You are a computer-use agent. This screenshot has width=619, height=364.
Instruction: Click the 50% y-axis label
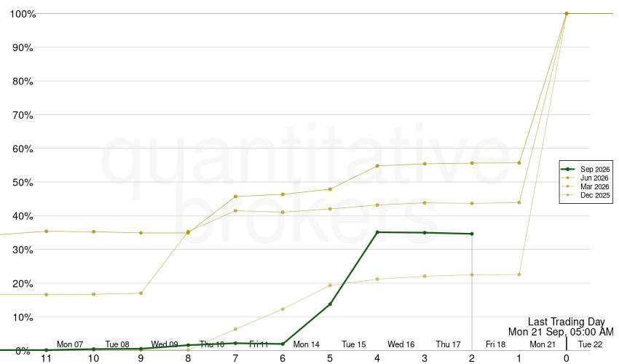coord(23,183)
